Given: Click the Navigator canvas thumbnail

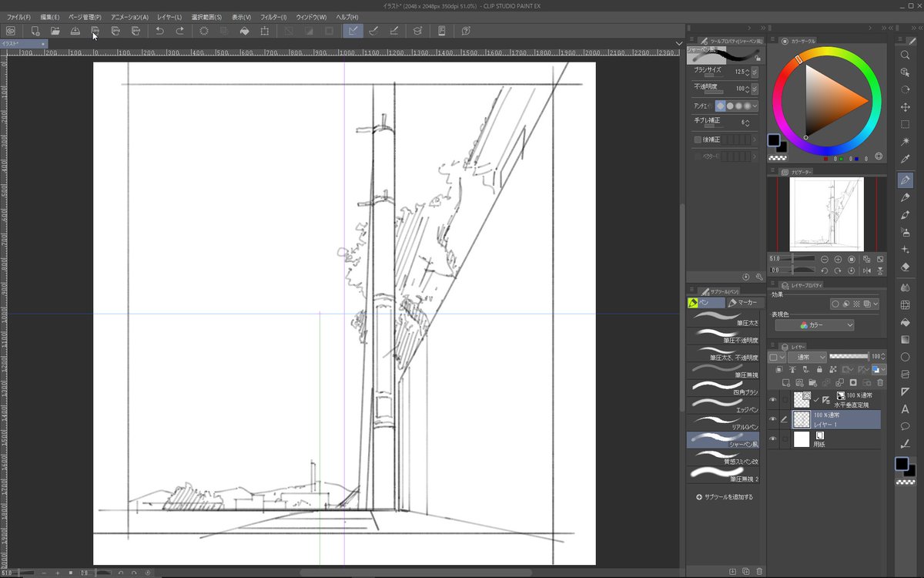Looking at the screenshot, I should (826, 213).
